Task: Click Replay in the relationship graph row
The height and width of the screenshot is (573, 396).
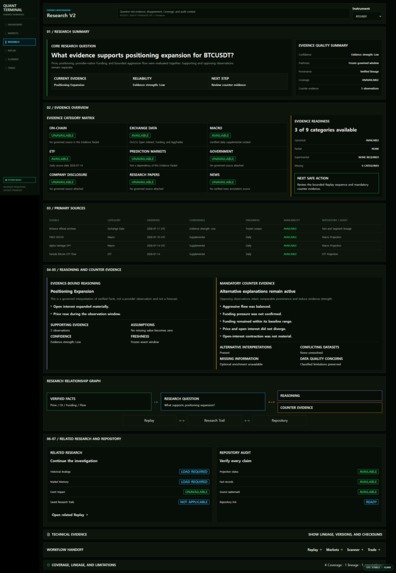Action: tap(149, 421)
